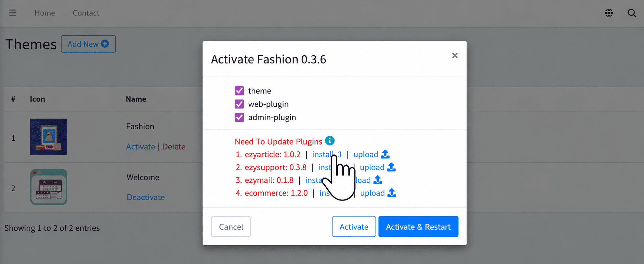Screen dimensions: 644x264
Task: Click upload link for ezyarticle
Action: [x=366, y=154]
